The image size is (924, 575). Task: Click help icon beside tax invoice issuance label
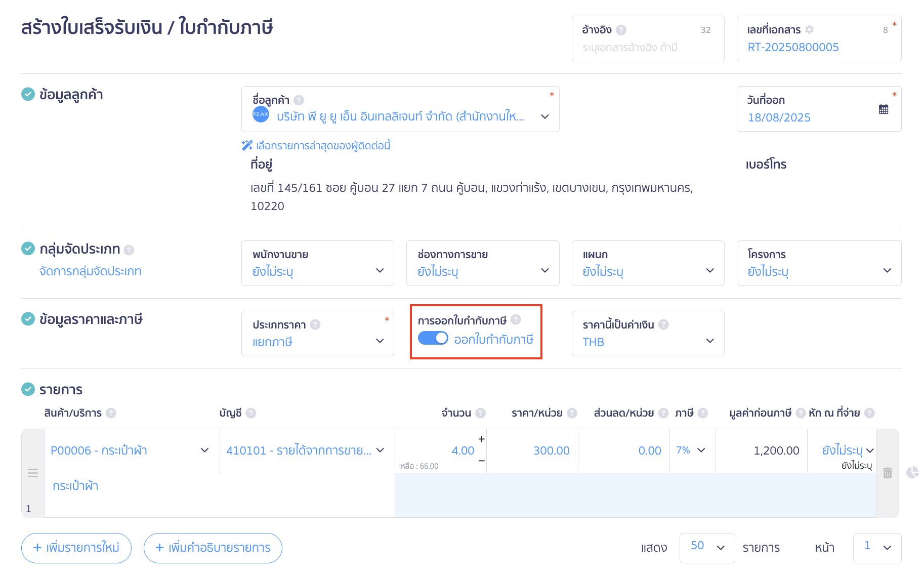click(516, 319)
